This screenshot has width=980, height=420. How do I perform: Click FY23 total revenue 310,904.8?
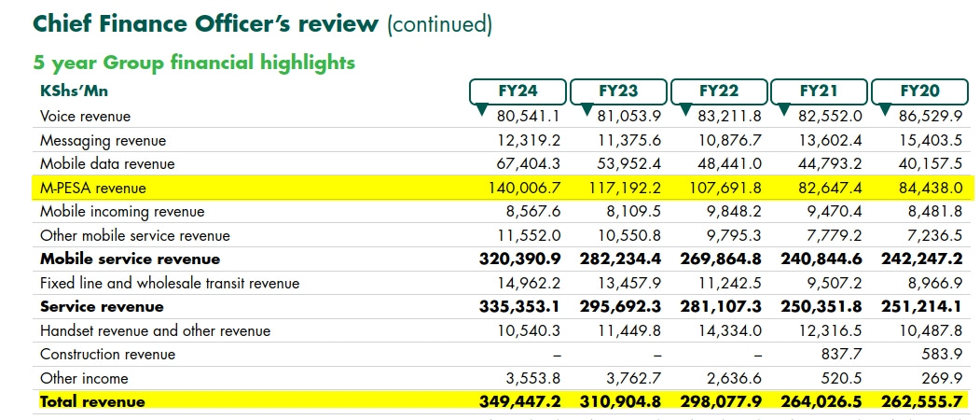(621, 402)
